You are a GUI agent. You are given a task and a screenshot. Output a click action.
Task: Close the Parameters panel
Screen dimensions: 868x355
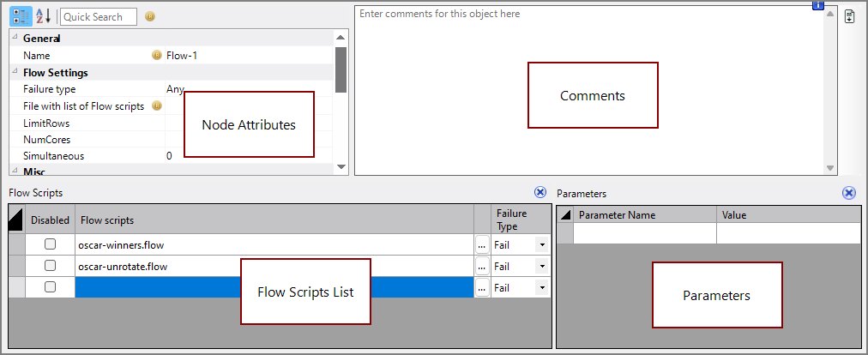pos(848,193)
